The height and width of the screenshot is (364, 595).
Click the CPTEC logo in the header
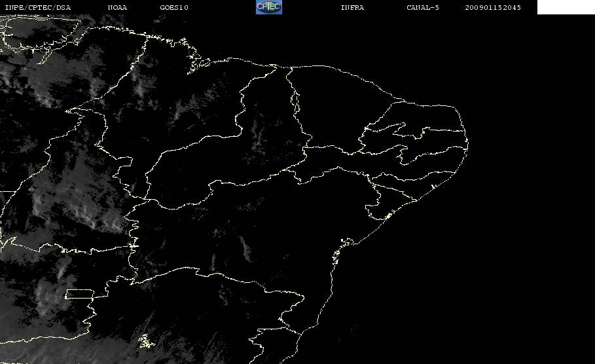pos(268,7)
